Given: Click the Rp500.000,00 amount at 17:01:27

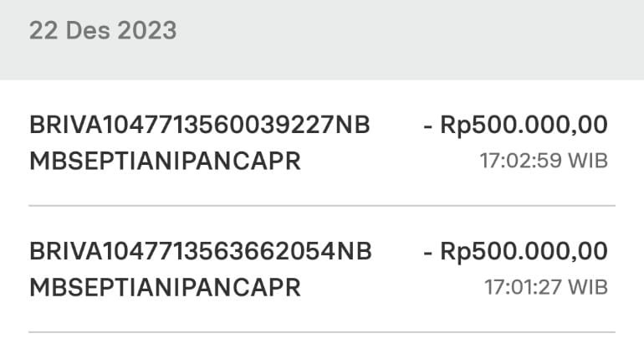Looking at the screenshot, I should click(524, 251).
